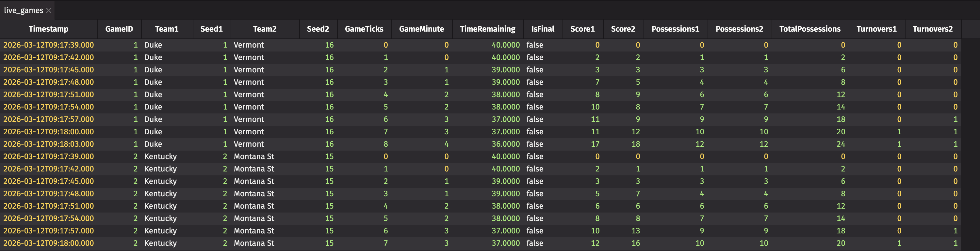Viewport: 980px width, 251px height.
Task: Click the Team2 column header
Action: point(265,29)
